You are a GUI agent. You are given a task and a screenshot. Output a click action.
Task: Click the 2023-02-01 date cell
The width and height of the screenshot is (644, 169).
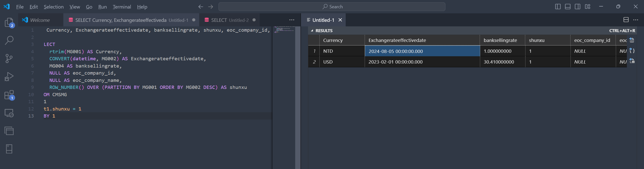click(x=422, y=62)
